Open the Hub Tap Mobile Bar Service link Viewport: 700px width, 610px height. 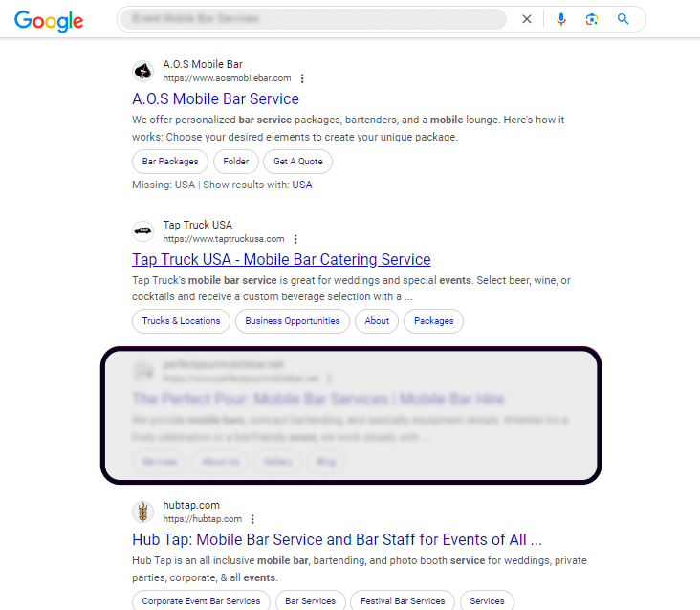[x=337, y=540]
